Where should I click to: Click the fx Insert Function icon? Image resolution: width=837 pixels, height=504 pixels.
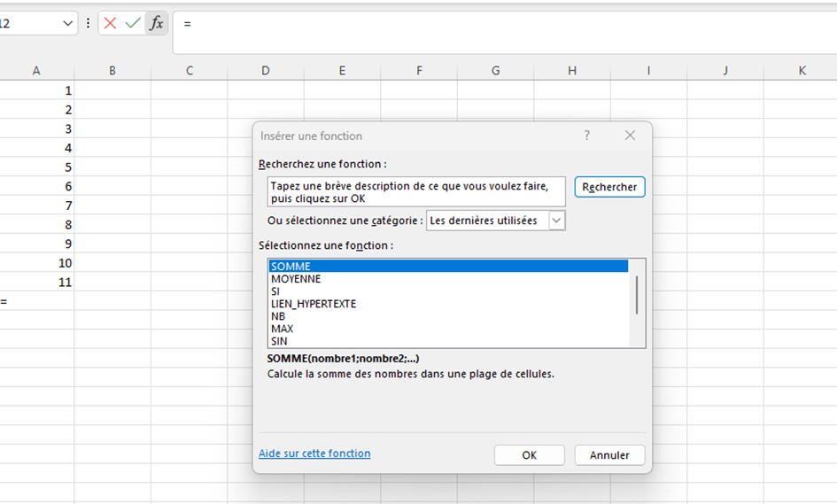pos(157,24)
